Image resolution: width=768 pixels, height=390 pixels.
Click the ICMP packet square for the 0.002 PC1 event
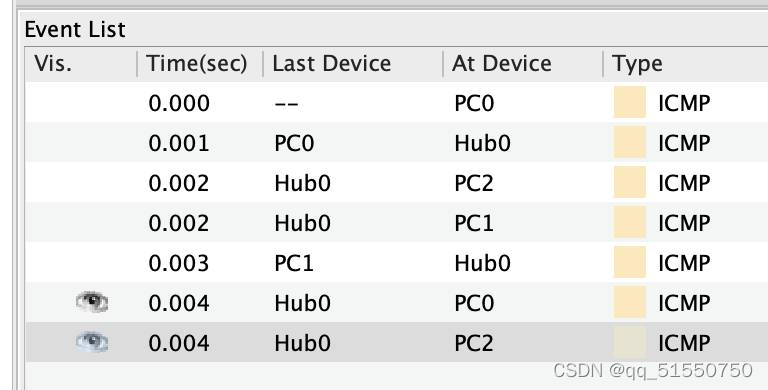point(629,222)
